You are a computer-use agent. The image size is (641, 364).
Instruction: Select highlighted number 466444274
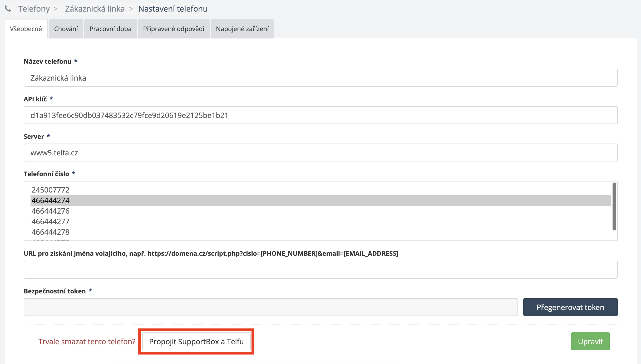[x=51, y=200]
